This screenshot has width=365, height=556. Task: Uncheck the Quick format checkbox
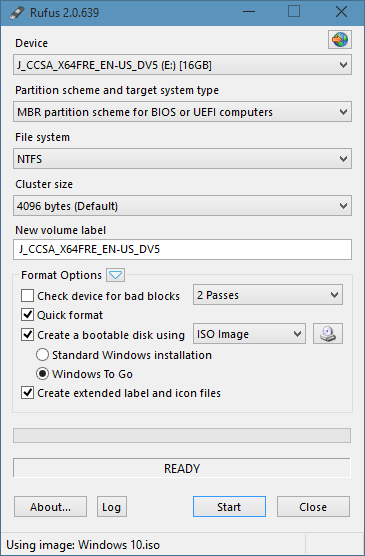[28, 315]
